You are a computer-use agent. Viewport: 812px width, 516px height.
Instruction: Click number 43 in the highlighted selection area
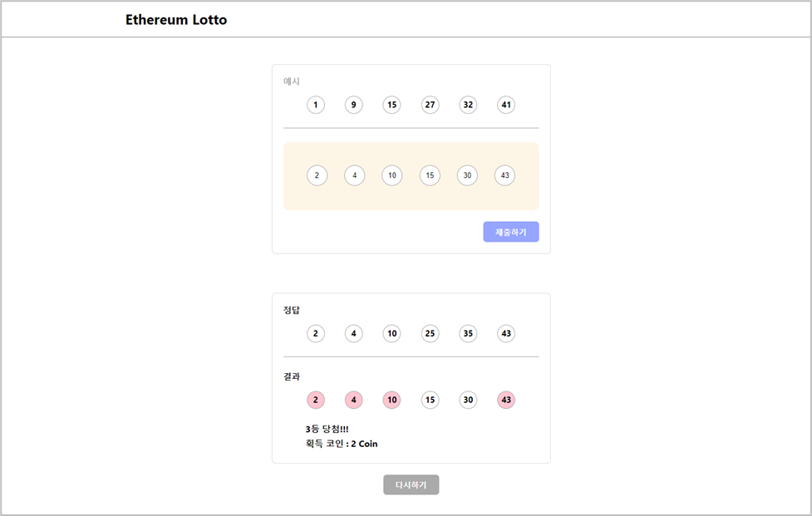coord(504,175)
